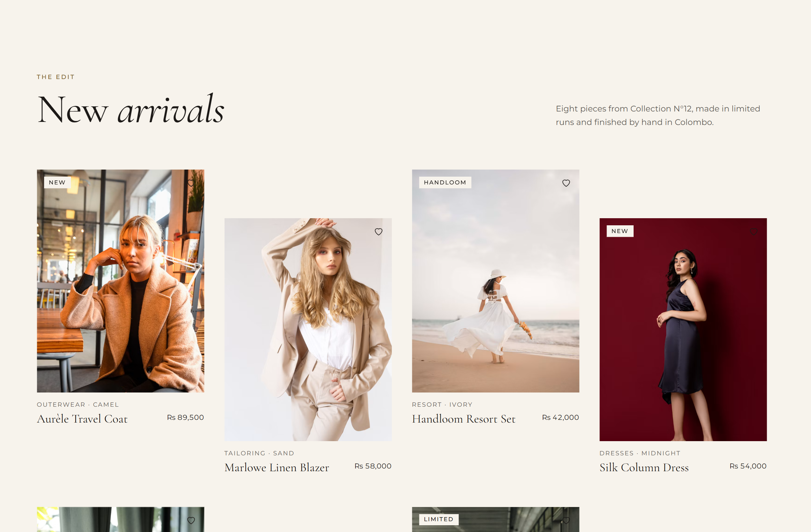Click the price Rs 54,000
The height and width of the screenshot is (532, 811).
coord(748,466)
